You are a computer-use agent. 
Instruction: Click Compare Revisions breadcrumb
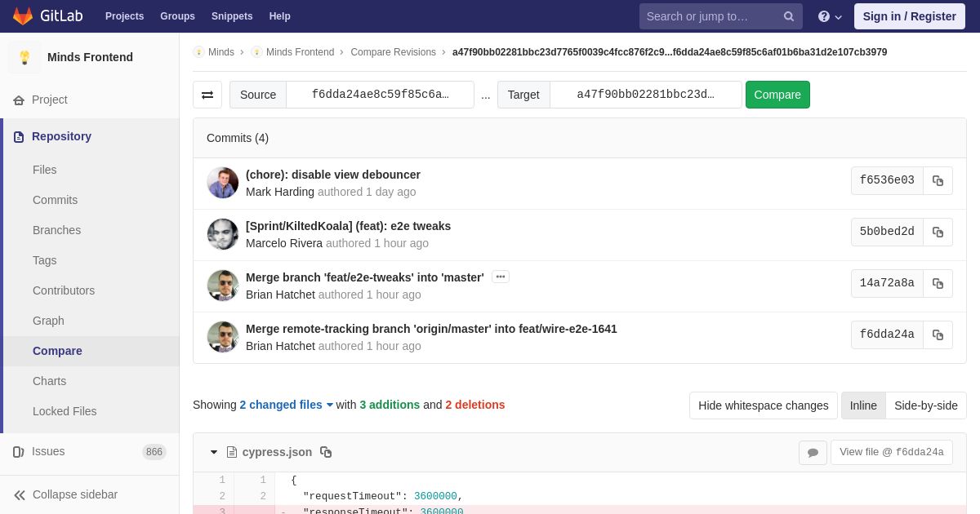393,52
